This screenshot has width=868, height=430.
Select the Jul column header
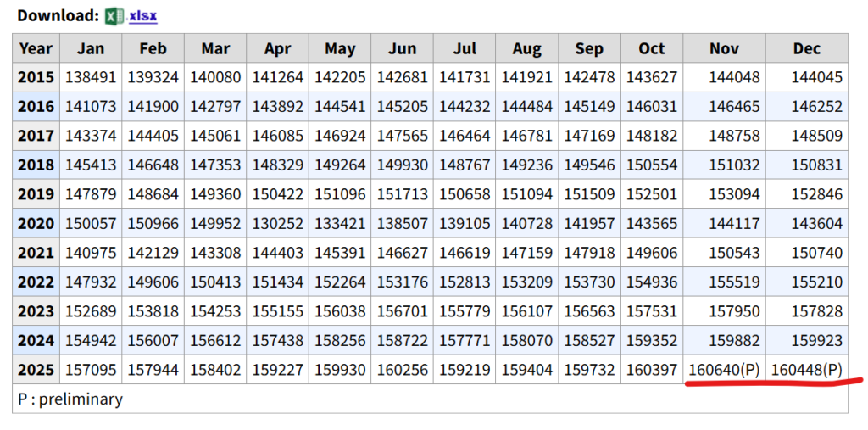tap(465, 48)
